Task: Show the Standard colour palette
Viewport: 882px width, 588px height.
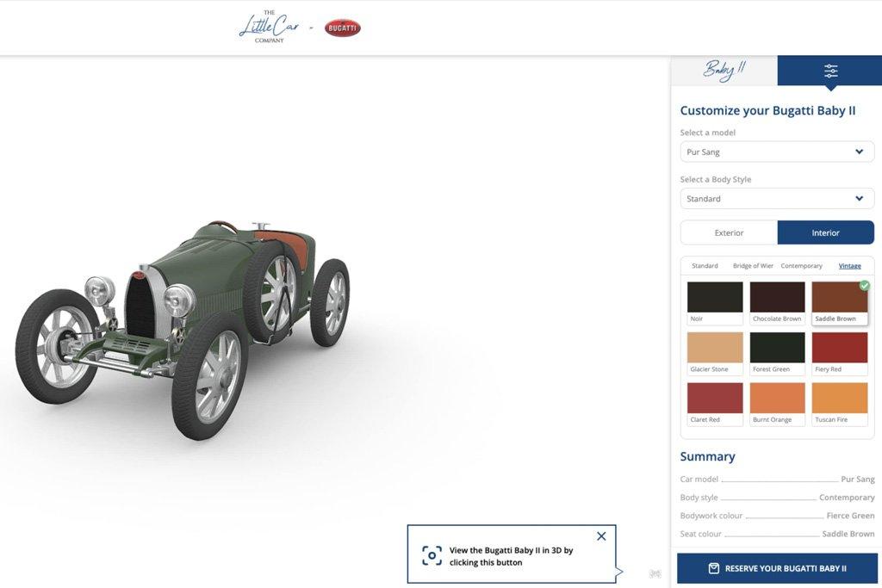Action: 705,266
